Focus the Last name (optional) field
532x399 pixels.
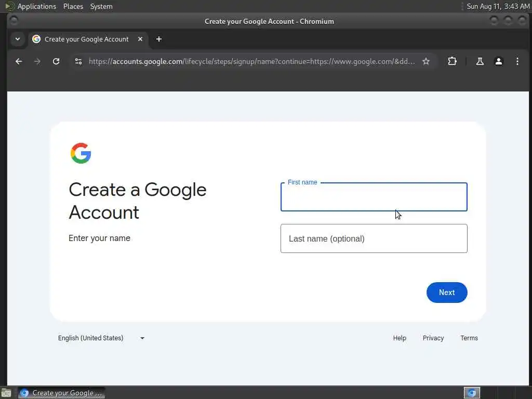374,238
